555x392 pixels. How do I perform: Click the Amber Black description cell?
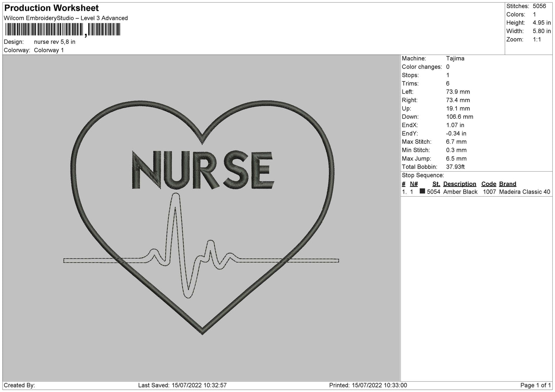(460, 192)
